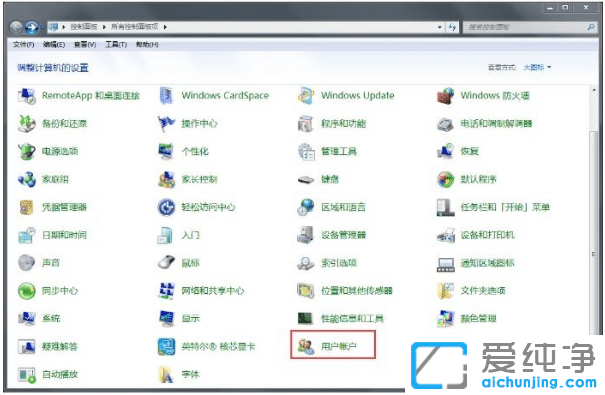
Task: Open the Windows Update icon
Action: [306, 95]
